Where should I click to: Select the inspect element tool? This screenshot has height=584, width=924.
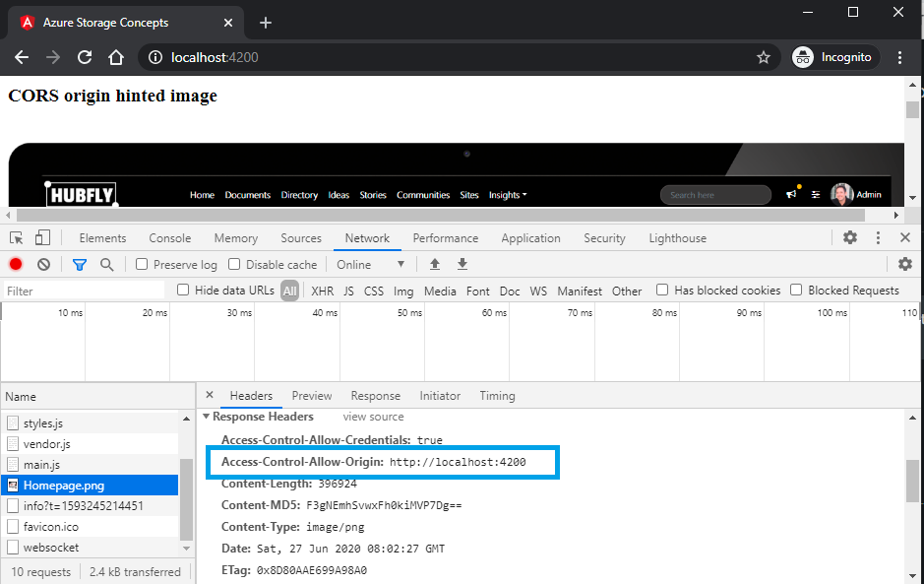pos(16,237)
